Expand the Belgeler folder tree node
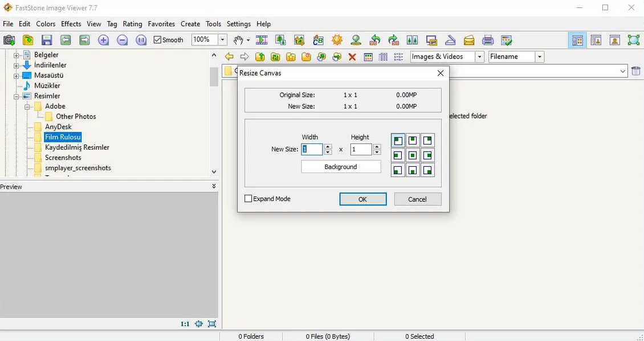 pos(17,55)
